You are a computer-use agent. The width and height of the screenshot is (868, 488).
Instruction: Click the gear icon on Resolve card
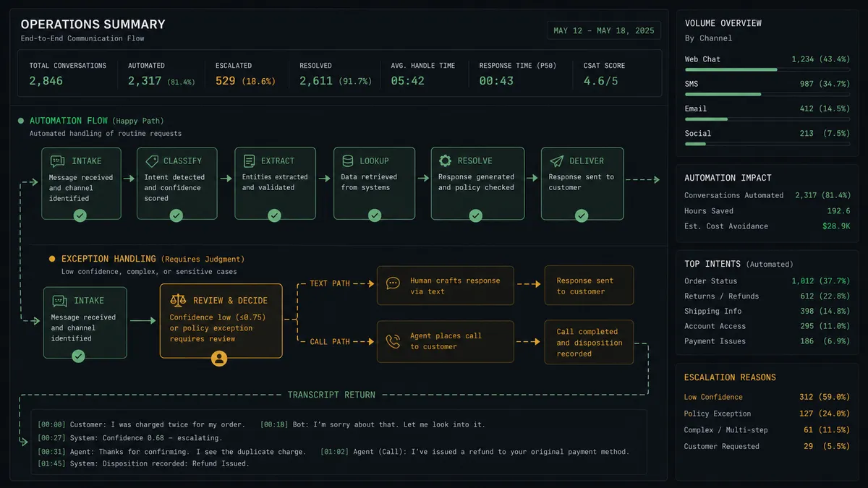(x=446, y=160)
